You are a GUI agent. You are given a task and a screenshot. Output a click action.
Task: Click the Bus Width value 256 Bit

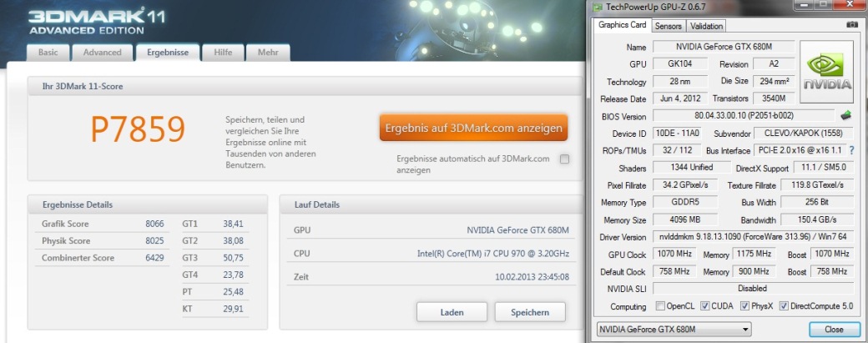click(x=816, y=202)
